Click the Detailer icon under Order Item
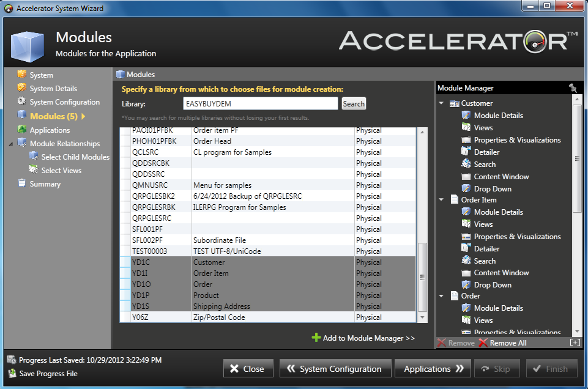The image size is (588, 389). [x=466, y=248]
